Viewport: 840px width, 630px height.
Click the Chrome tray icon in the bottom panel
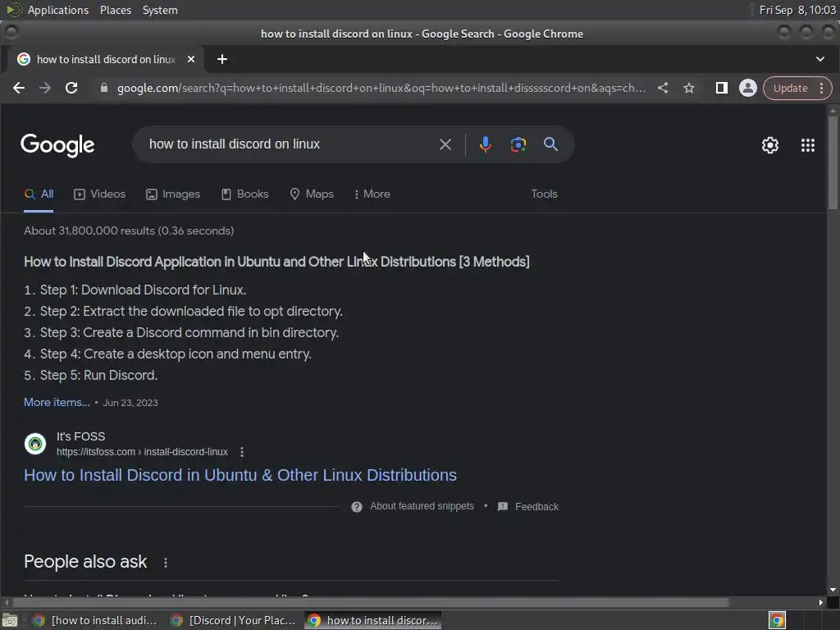[x=778, y=620]
